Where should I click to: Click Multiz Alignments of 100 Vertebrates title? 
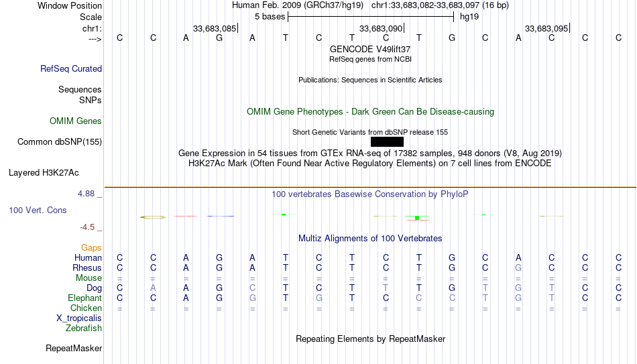point(370,239)
